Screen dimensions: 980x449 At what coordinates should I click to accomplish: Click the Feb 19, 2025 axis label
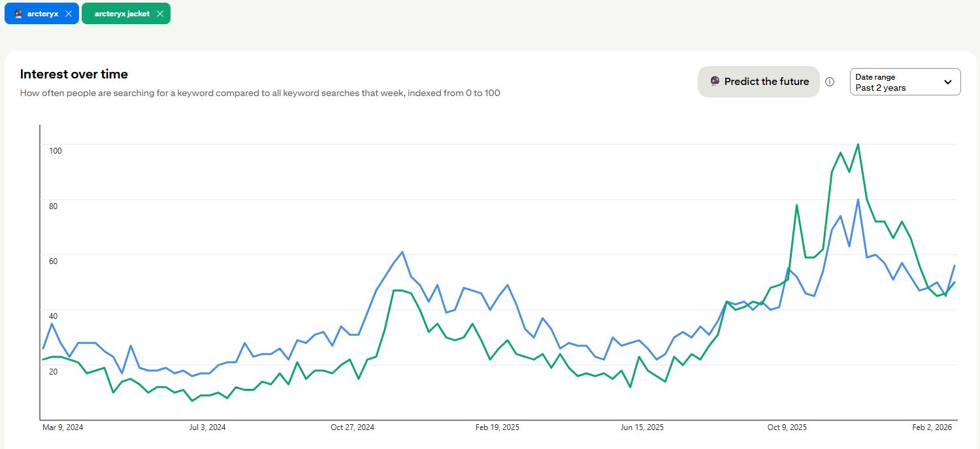click(x=497, y=427)
